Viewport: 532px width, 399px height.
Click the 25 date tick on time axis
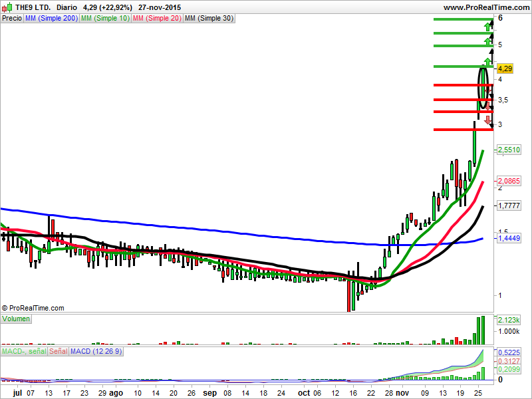click(478, 393)
